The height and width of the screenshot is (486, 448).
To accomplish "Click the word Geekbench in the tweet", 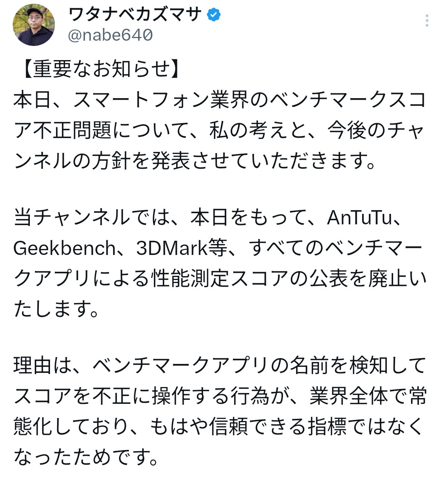I will (65, 249).
